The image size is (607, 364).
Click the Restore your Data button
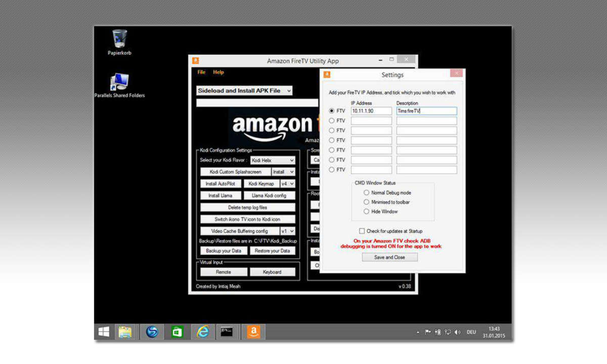[x=272, y=251]
